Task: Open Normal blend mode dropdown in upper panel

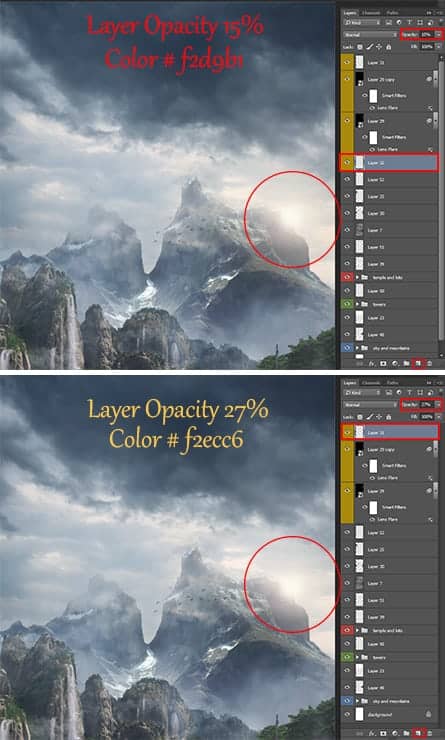Action: 370,34
